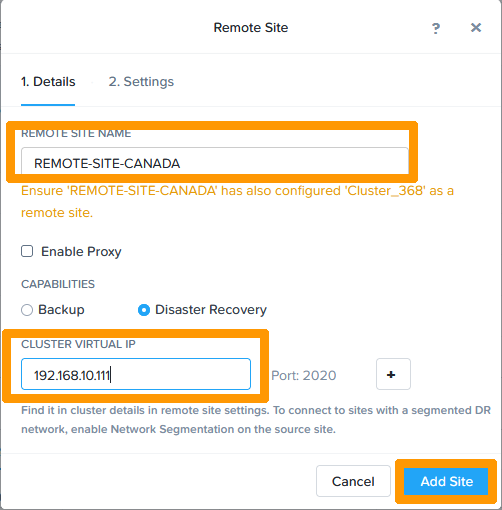Click the Disaster Recovery label text
Screen dimensions: 502x510
[211, 310]
